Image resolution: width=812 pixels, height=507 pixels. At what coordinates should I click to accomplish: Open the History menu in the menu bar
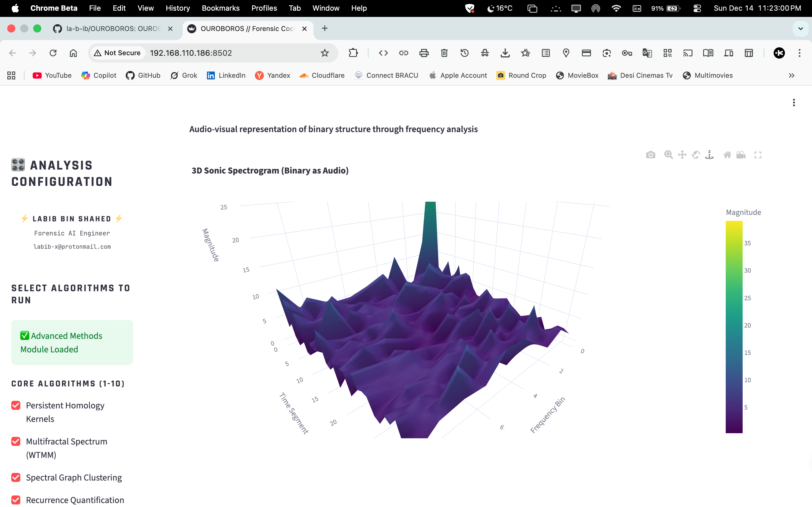(x=178, y=8)
